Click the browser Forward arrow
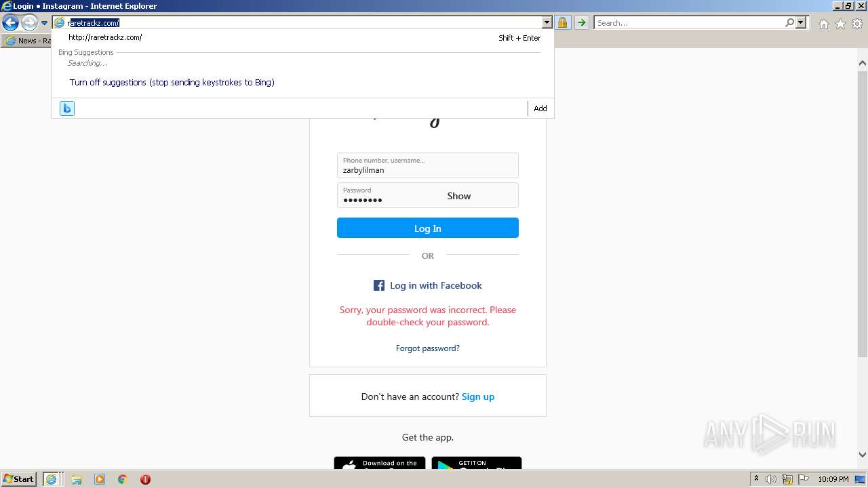 click(29, 23)
